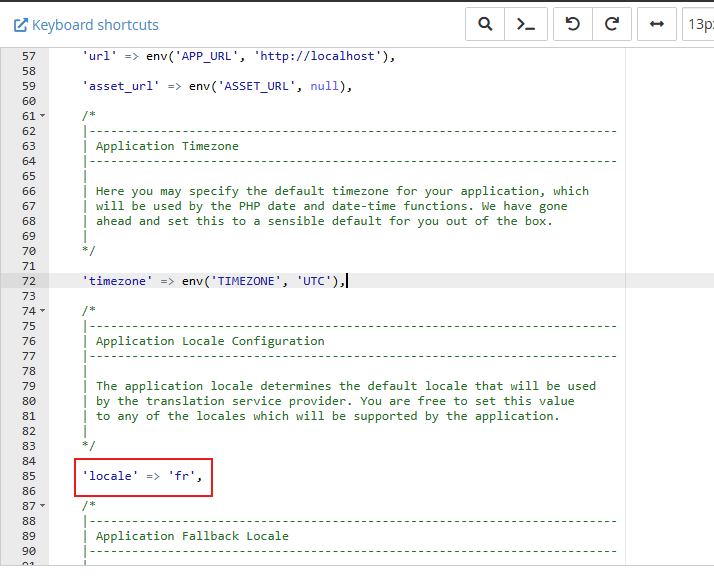Open the Keyboard shortcuts link
Image resolution: width=714 pixels, height=584 pixels.
tap(86, 25)
